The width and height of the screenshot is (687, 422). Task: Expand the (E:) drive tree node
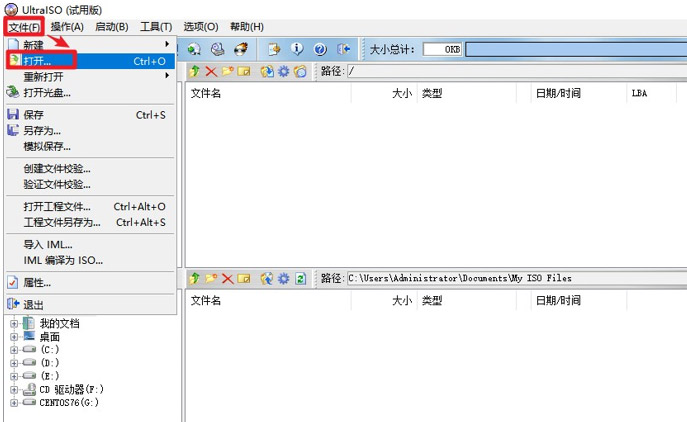(x=14, y=376)
